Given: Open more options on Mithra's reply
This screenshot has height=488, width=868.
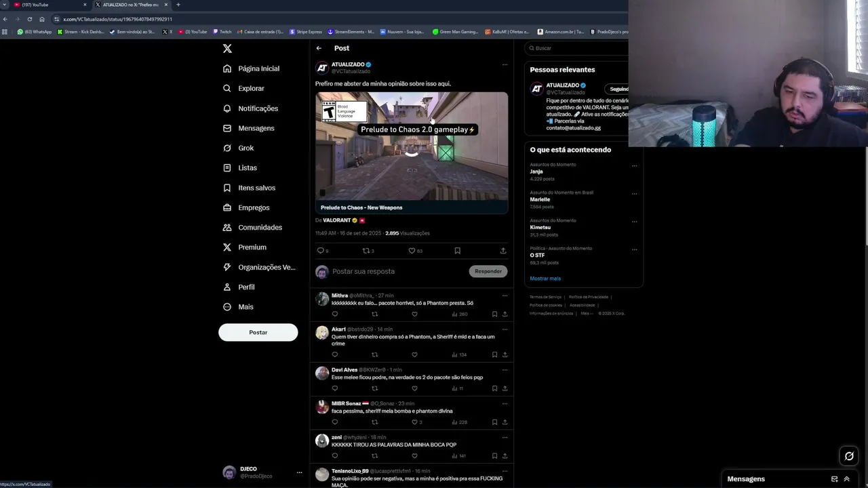Looking at the screenshot, I should coord(505,296).
